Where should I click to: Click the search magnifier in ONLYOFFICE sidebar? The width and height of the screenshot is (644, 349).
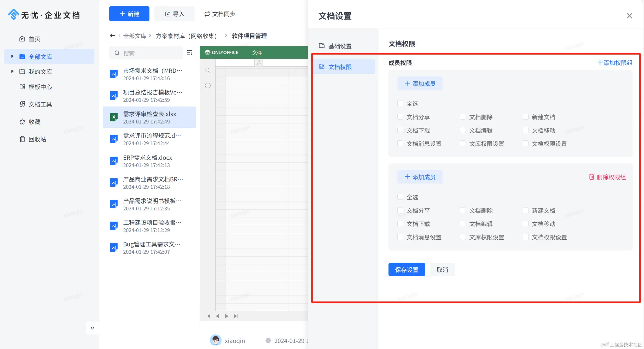pos(208,70)
